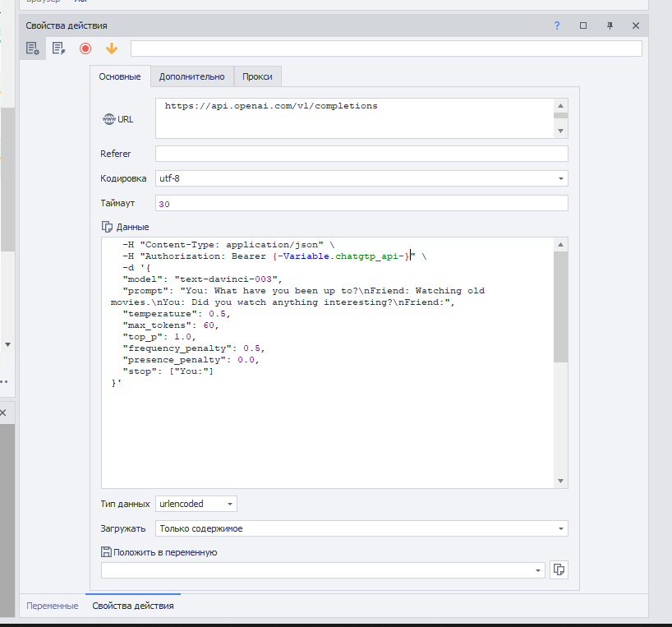
Task: Click the empty toolbar comment field
Action: pyautogui.click(x=386, y=48)
